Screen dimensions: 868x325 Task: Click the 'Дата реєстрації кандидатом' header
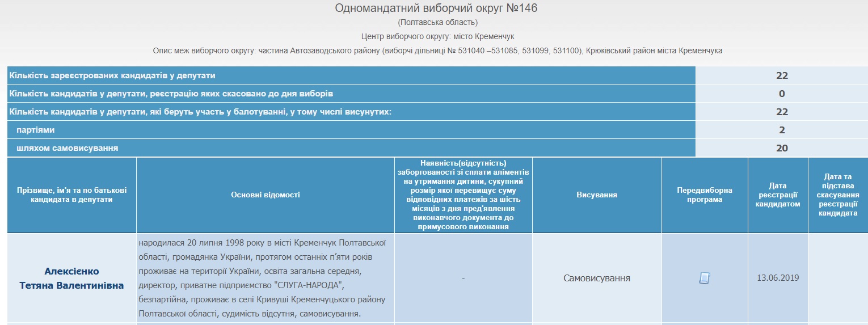pyautogui.click(x=778, y=195)
